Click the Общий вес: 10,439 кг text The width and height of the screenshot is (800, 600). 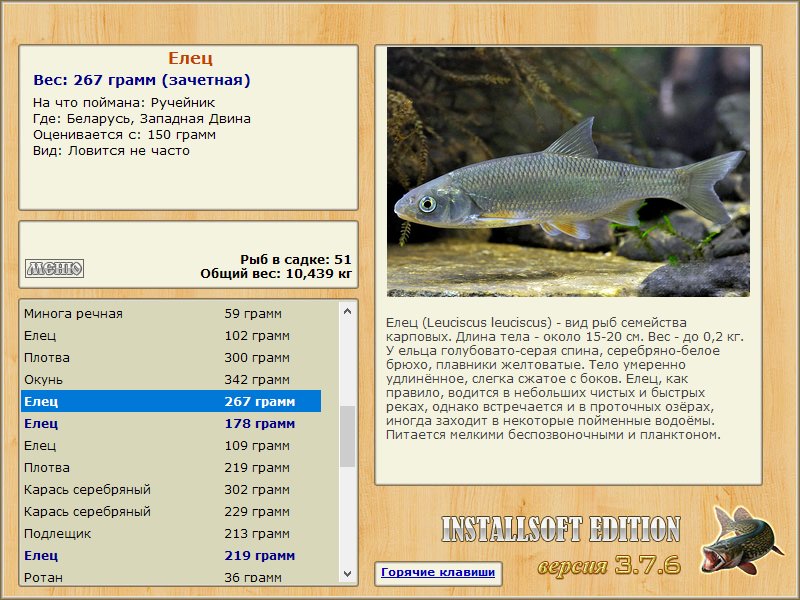[x=276, y=273]
